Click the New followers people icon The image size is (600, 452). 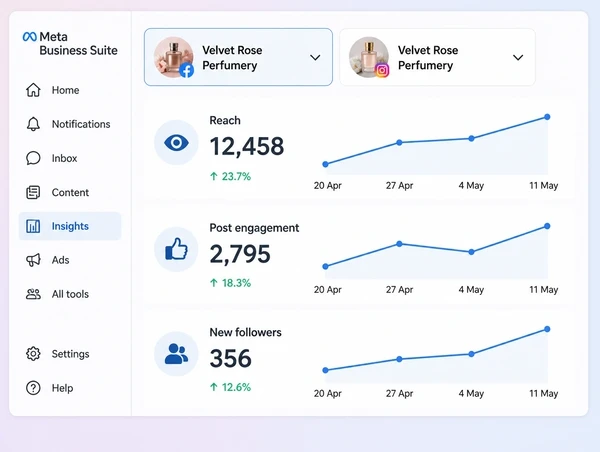point(176,354)
